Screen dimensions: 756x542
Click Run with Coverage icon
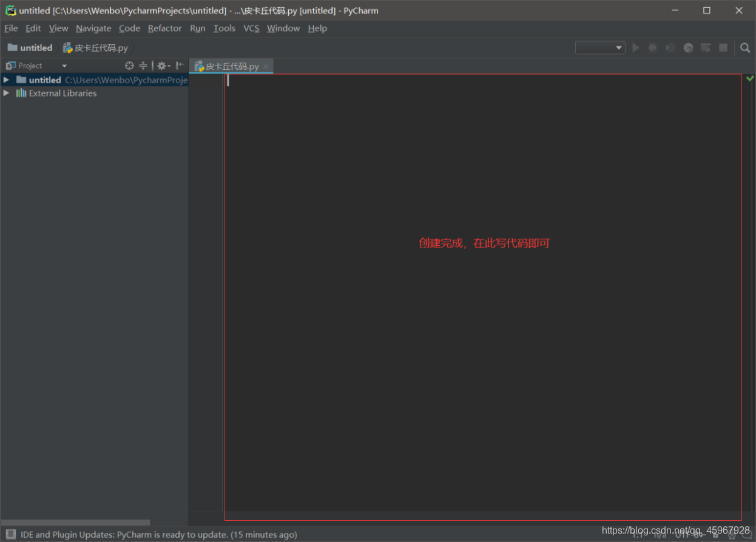click(x=670, y=47)
